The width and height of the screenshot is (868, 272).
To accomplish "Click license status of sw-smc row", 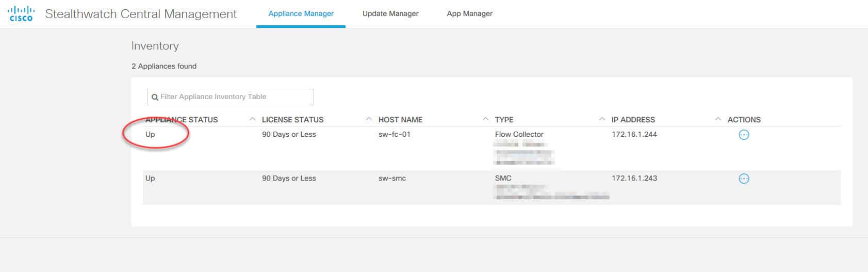I will (289, 178).
